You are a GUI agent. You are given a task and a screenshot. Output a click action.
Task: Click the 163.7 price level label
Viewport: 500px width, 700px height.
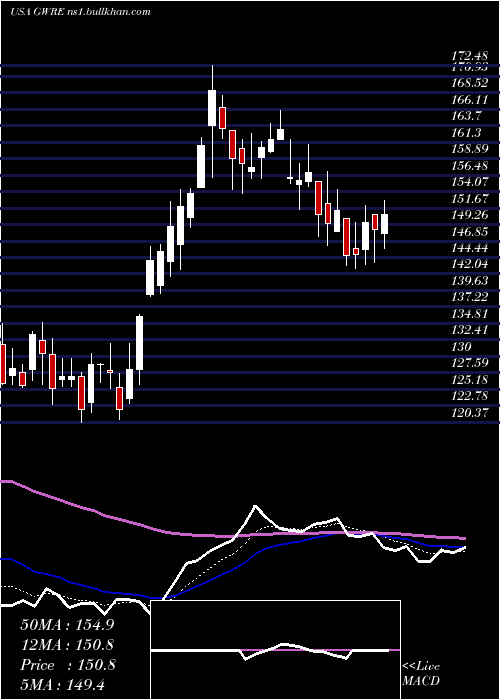[467, 116]
